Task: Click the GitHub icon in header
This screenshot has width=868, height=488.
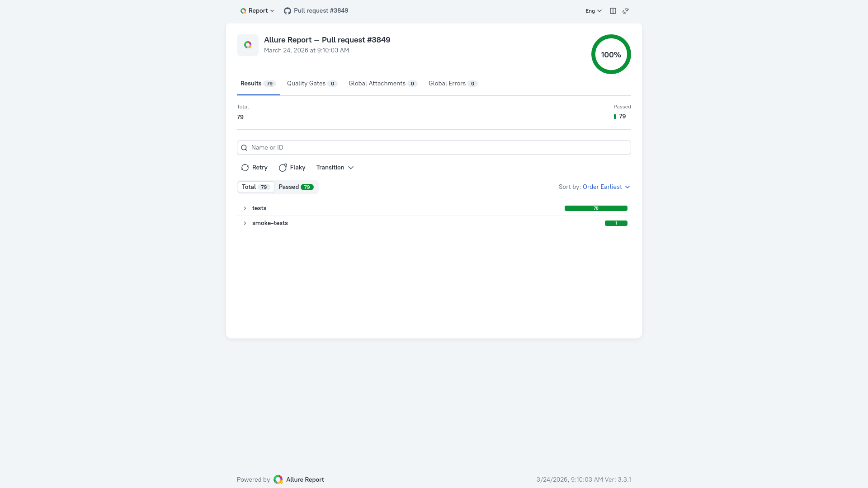Action: [x=287, y=11]
